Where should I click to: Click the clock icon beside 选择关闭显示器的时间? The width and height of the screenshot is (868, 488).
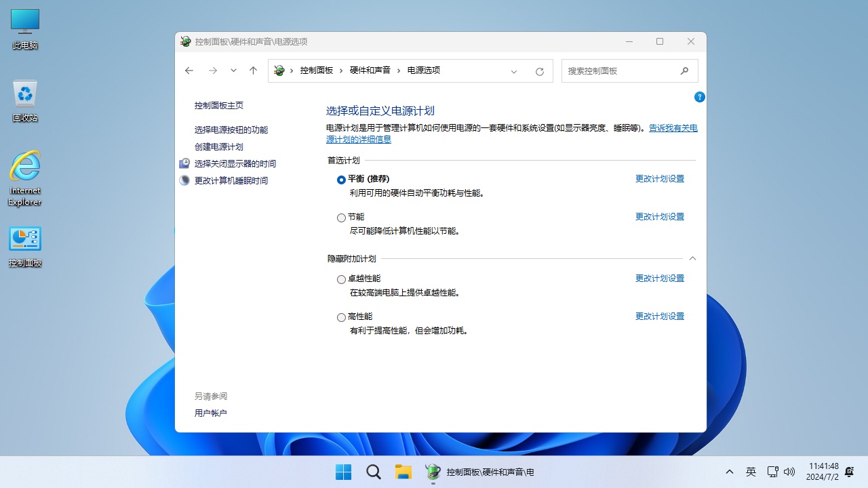[x=184, y=163]
